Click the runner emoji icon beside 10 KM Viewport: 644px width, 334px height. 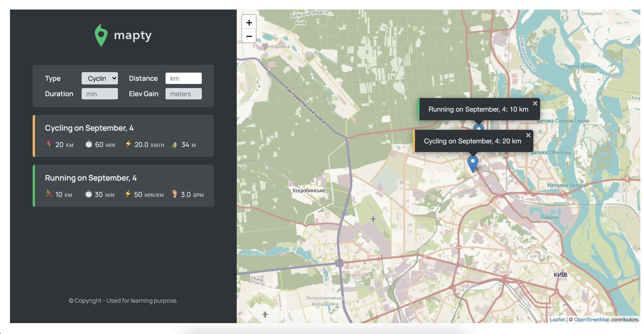pos(49,194)
